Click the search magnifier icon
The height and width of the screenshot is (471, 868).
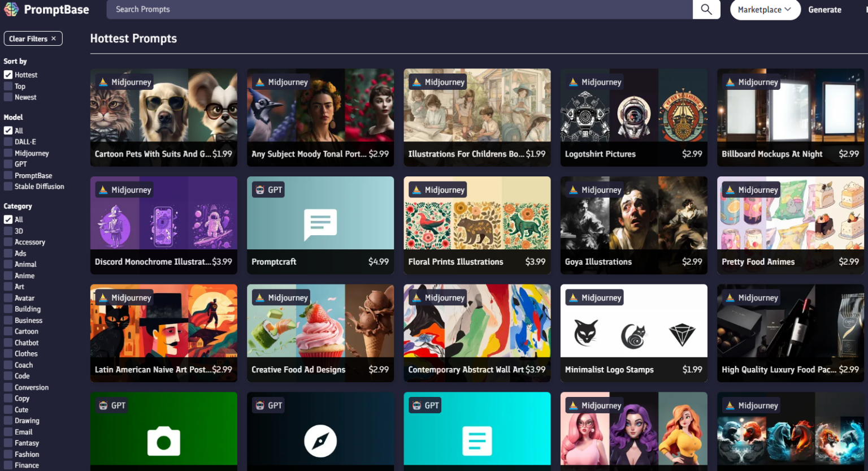pyautogui.click(x=706, y=10)
